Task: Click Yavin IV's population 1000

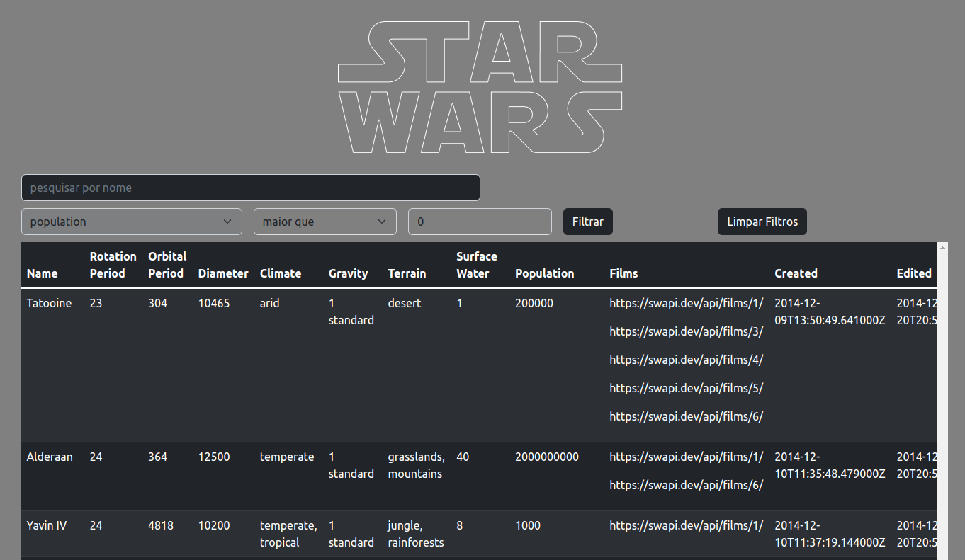Action: pyautogui.click(x=528, y=525)
